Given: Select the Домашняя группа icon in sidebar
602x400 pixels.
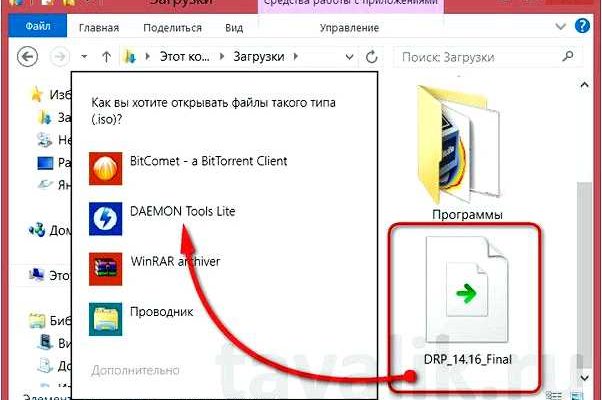Looking at the screenshot, I should [37, 230].
